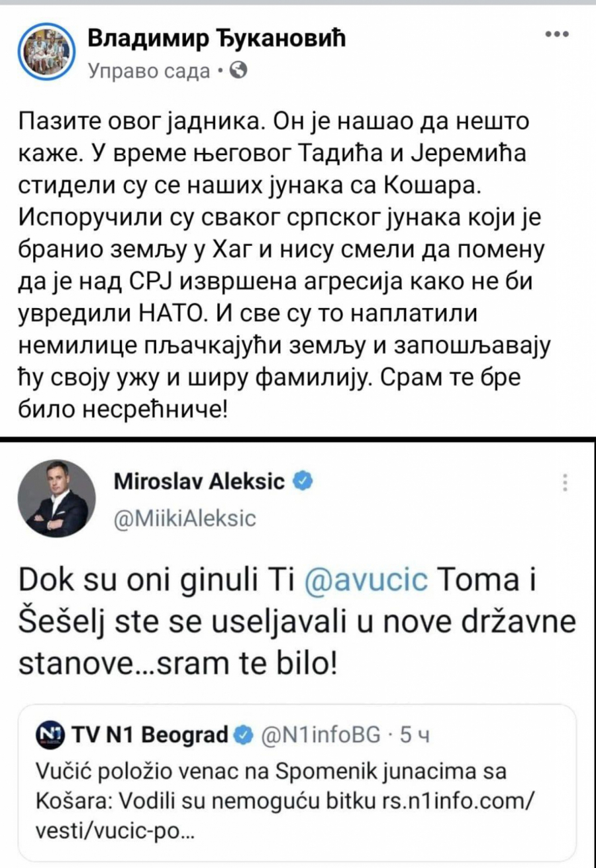
Task: Open Владимир Ђукановић's profile picture
Action: click(46, 50)
